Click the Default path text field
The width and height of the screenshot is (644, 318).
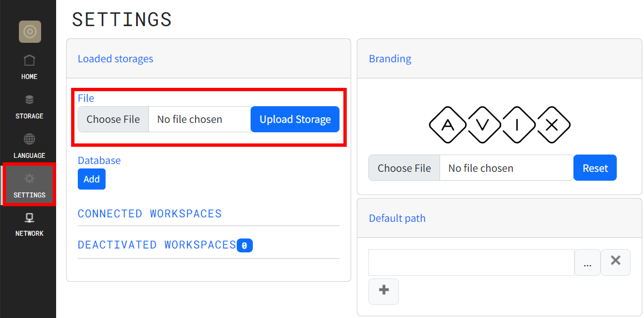coord(471,262)
